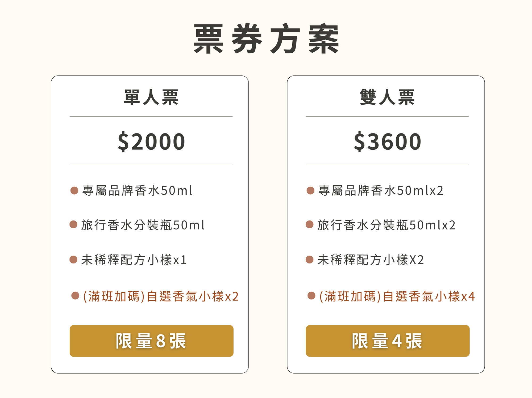Select the bullet beside 旅行香水分裝瓶50mlx2

point(310,224)
